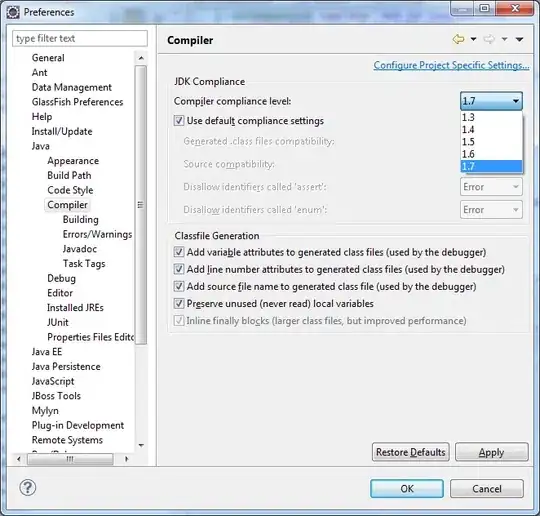Toggle Add variable attributes checkbox

pos(179,252)
